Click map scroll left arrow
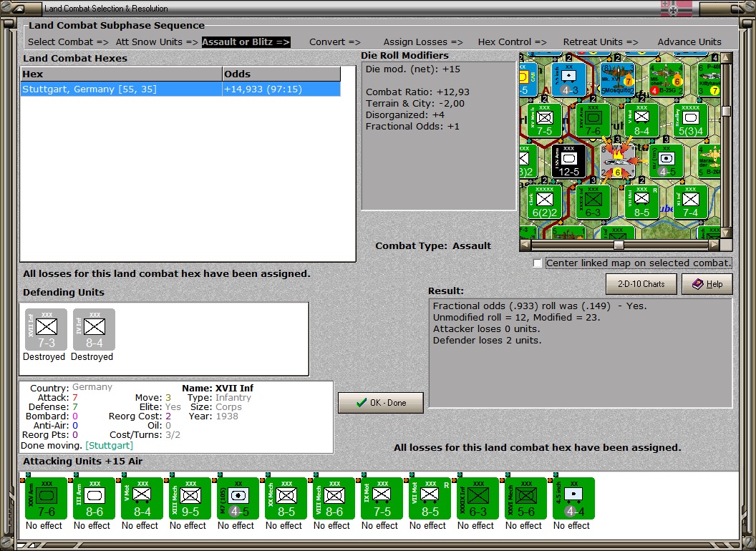Viewport: 756px width, 551px height. point(525,245)
